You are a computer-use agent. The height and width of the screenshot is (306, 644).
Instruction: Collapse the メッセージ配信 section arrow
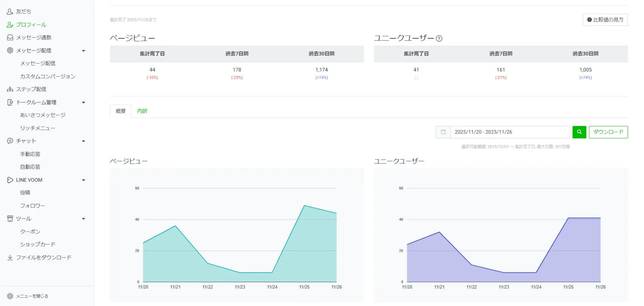(x=84, y=51)
